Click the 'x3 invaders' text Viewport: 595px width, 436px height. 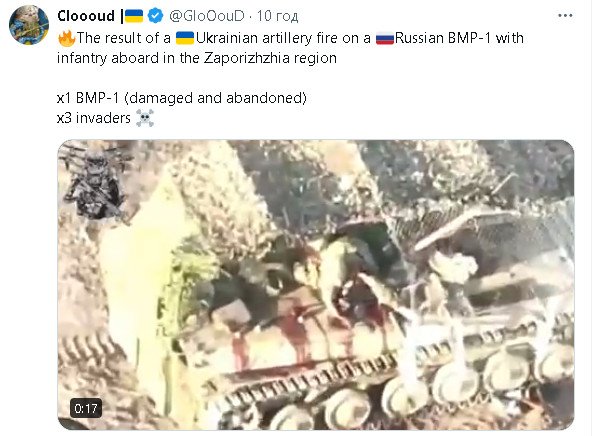94,118
